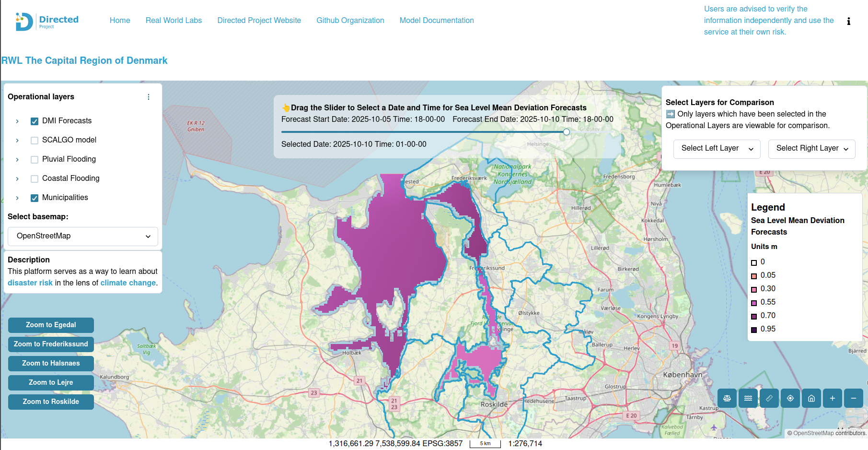Follow the disaster risk link
The width and height of the screenshot is (868, 450).
[30, 283]
